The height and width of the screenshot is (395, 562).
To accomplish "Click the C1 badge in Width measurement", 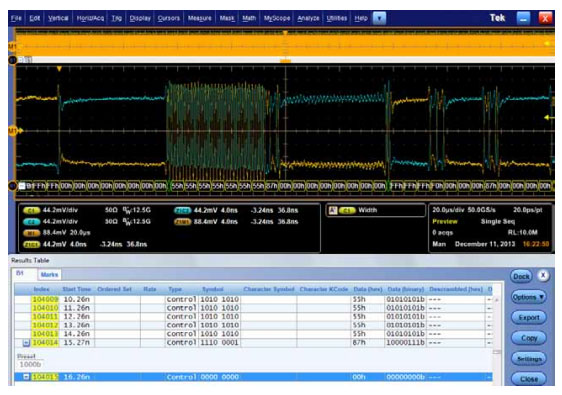I will pos(347,210).
